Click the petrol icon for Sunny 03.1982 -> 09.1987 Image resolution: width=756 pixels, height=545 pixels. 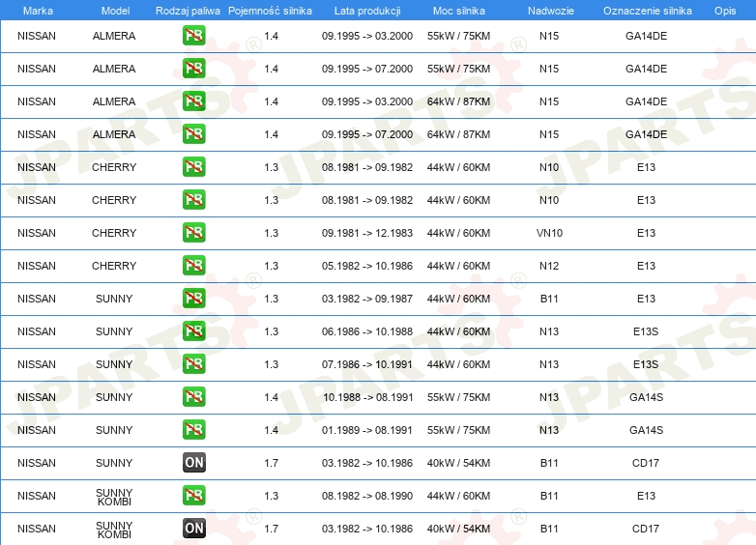[193, 298]
